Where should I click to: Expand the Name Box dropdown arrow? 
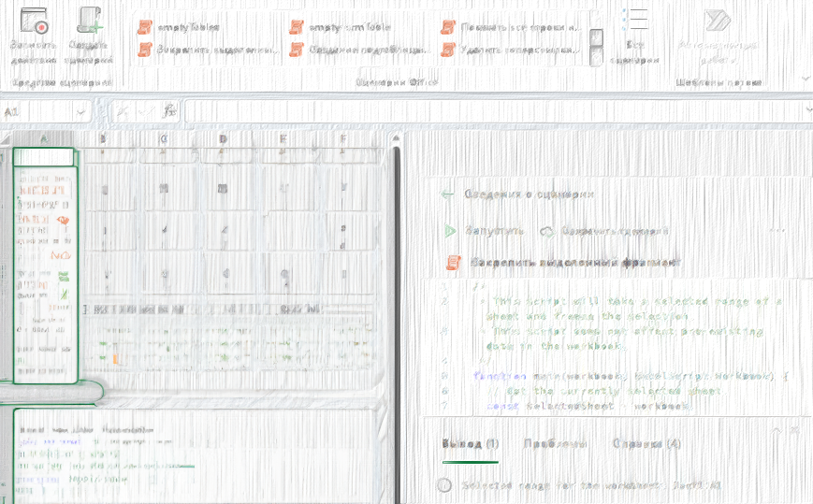point(81,111)
